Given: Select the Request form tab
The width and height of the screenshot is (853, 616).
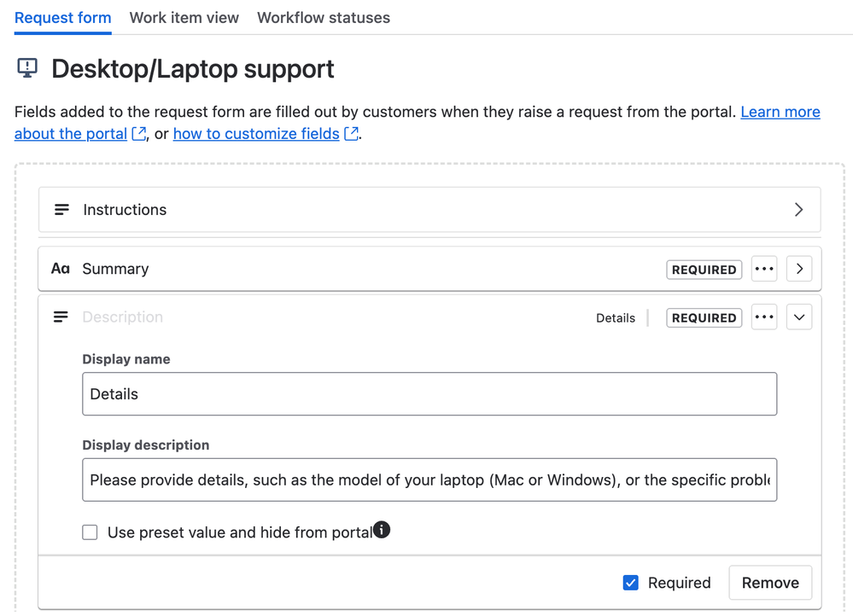Looking at the screenshot, I should point(63,18).
